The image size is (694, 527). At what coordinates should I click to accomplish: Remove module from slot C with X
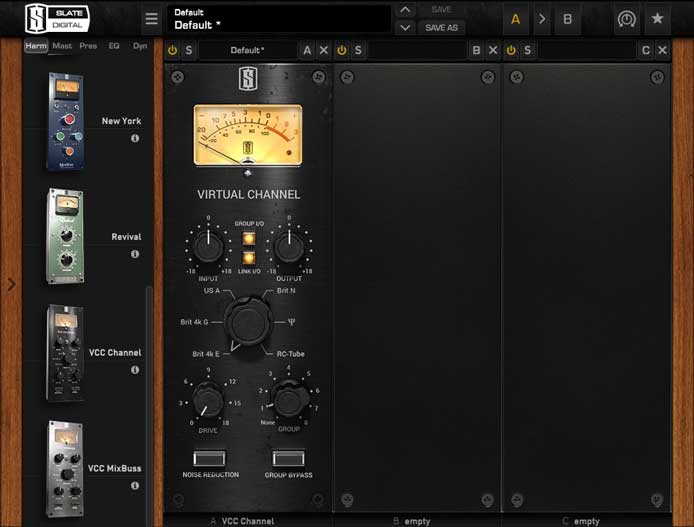663,50
